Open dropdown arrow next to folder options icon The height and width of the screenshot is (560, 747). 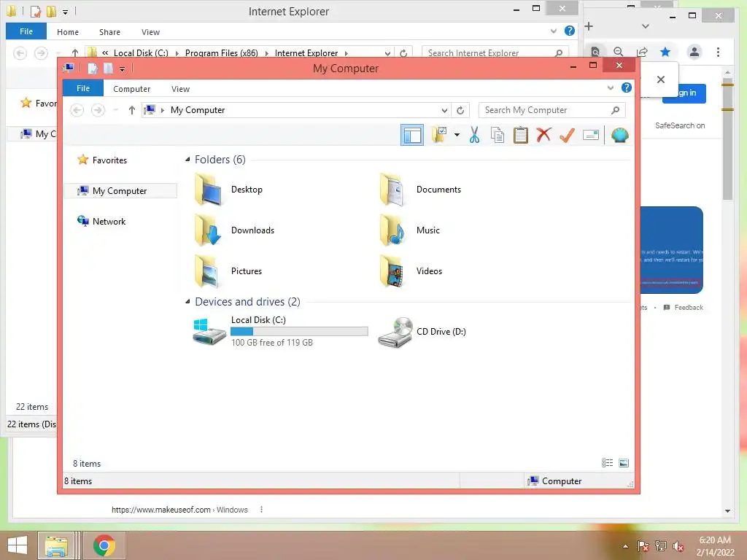click(457, 135)
